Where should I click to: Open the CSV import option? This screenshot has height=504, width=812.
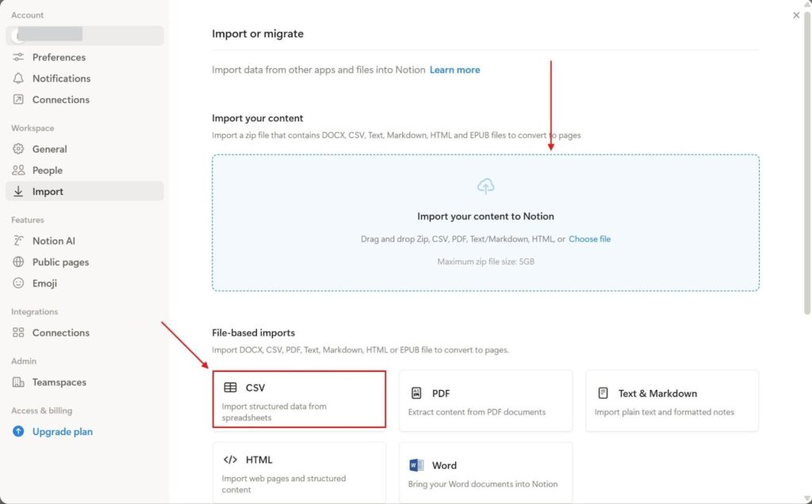click(299, 400)
